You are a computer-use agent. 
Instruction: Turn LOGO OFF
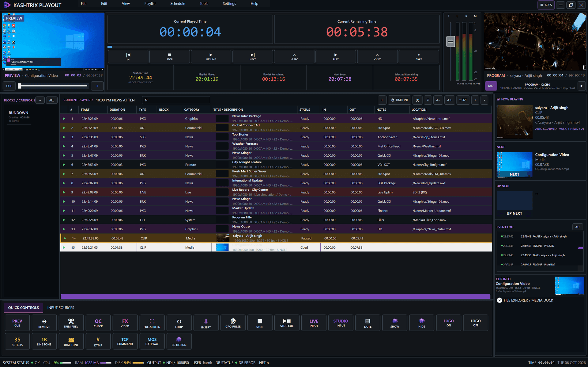(x=475, y=323)
